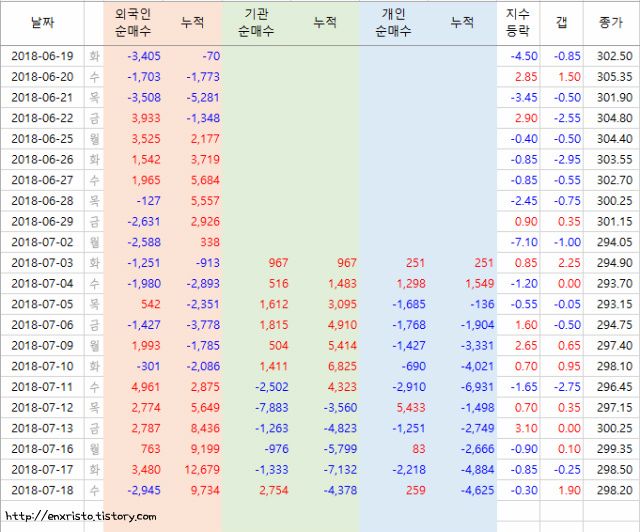Screen dimensions: 640x532
Task: Select the institution cumulative value 3,095
Action: coord(342,304)
